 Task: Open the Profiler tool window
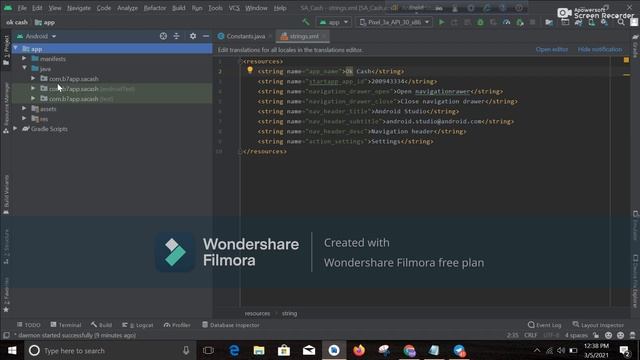(177, 325)
